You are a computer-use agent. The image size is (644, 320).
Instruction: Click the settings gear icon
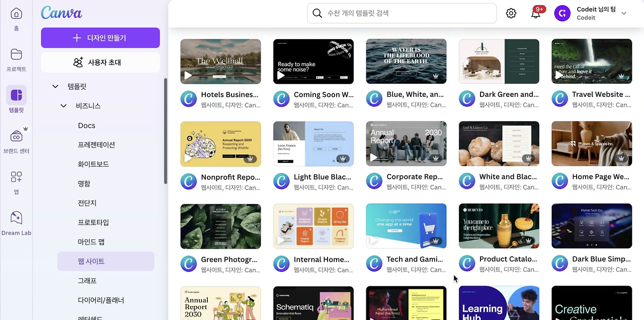(x=511, y=14)
